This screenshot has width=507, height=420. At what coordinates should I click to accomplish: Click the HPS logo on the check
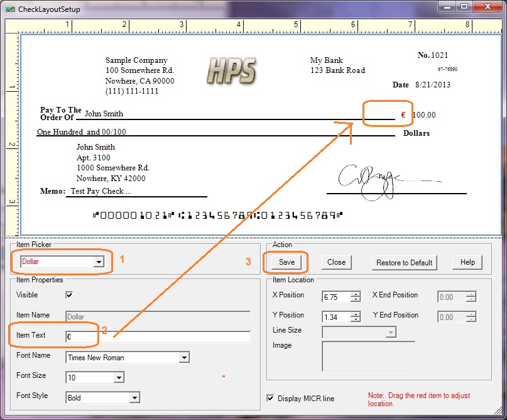pos(231,70)
